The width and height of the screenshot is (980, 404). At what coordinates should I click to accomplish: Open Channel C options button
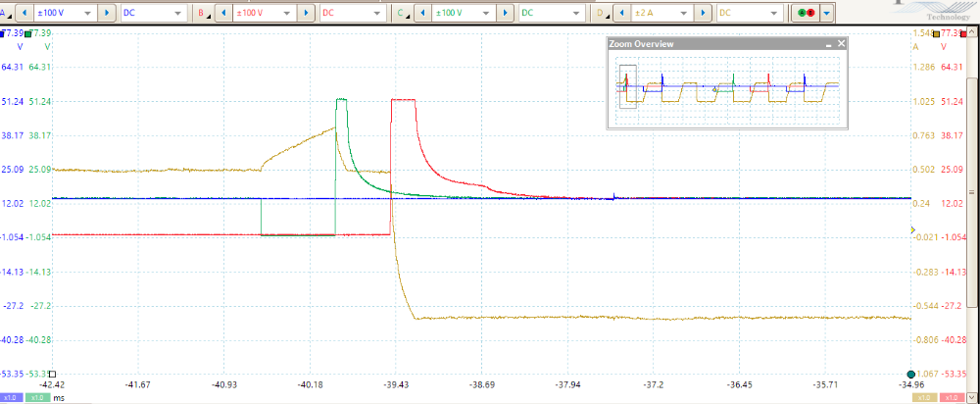point(401,14)
